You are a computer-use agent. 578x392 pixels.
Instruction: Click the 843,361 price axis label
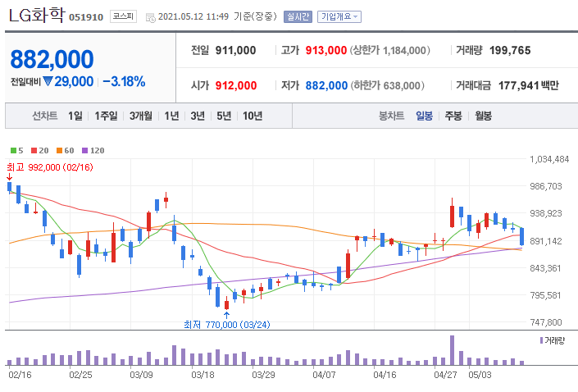point(545,268)
